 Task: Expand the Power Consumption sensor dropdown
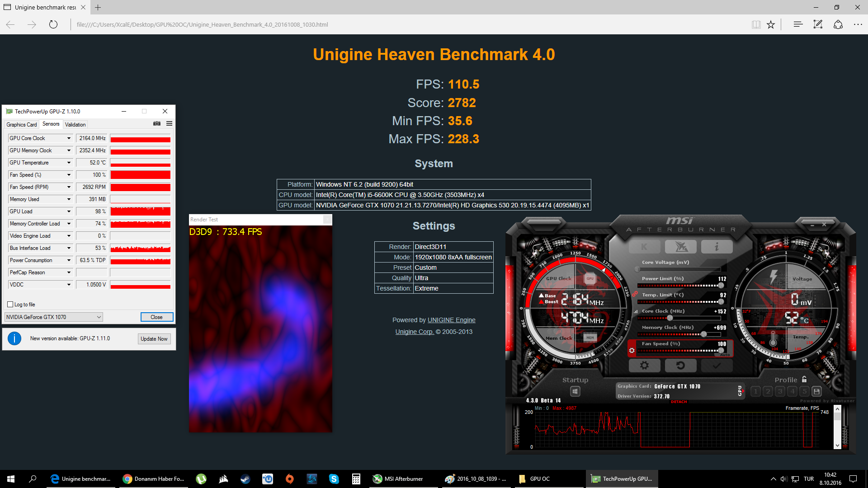pos(69,260)
